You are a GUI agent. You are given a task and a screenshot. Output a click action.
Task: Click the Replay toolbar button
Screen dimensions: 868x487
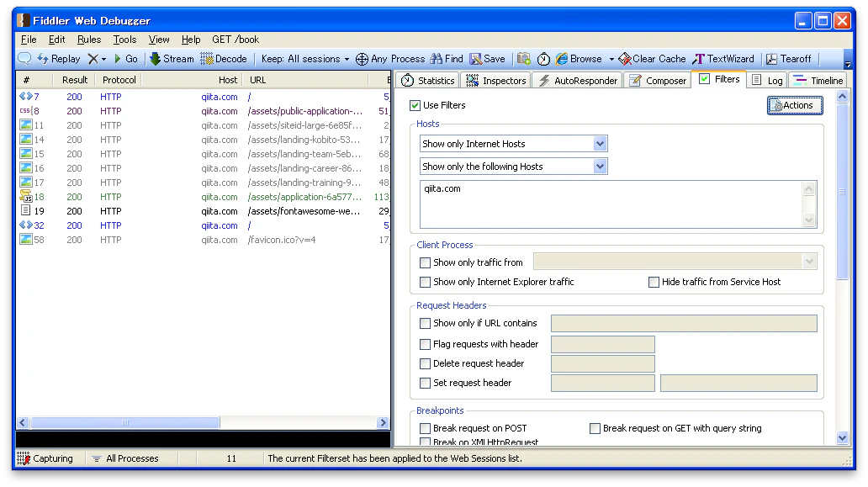(x=59, y=59)
